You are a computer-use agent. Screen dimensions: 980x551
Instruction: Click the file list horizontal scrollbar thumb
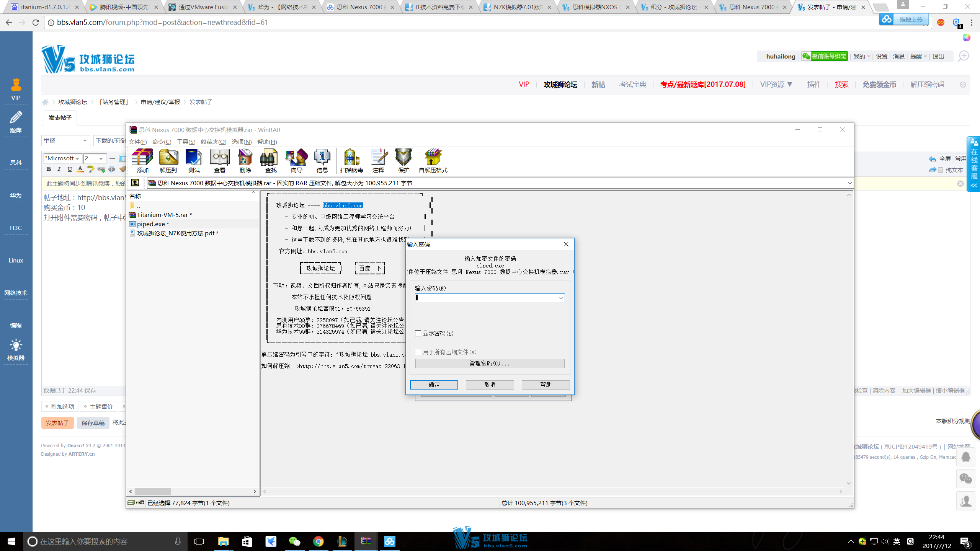point(153,491)
